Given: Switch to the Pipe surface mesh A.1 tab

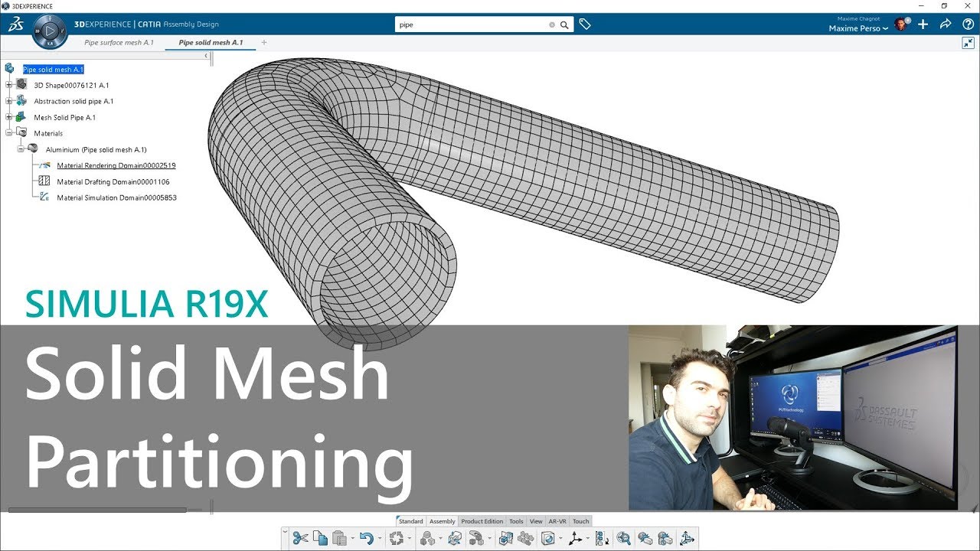Looking at the screenshot, I should pyautogui.click(x=119, y=43).
